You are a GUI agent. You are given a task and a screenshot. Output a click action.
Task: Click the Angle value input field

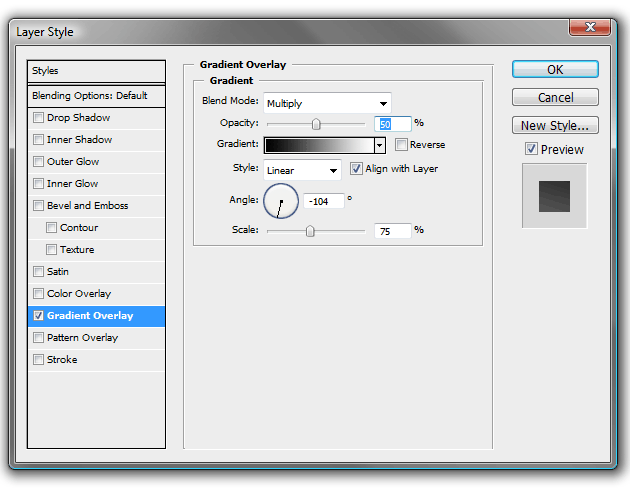(324, 201)
